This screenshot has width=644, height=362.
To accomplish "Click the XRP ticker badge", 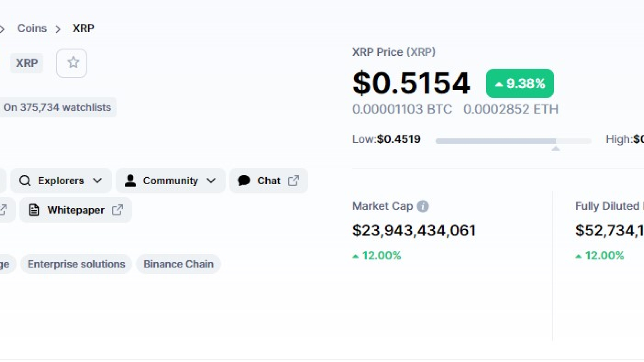I will tap(27, 63).
